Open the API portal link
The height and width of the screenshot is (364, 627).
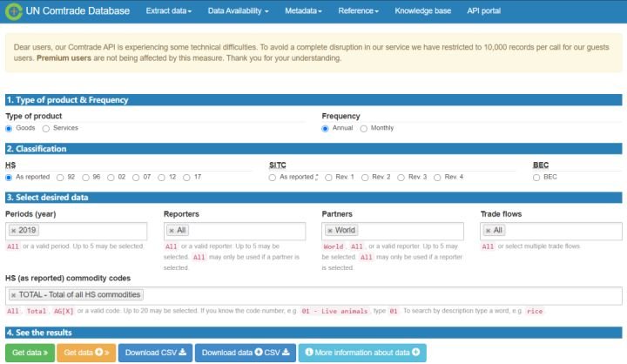coord(486,11)
